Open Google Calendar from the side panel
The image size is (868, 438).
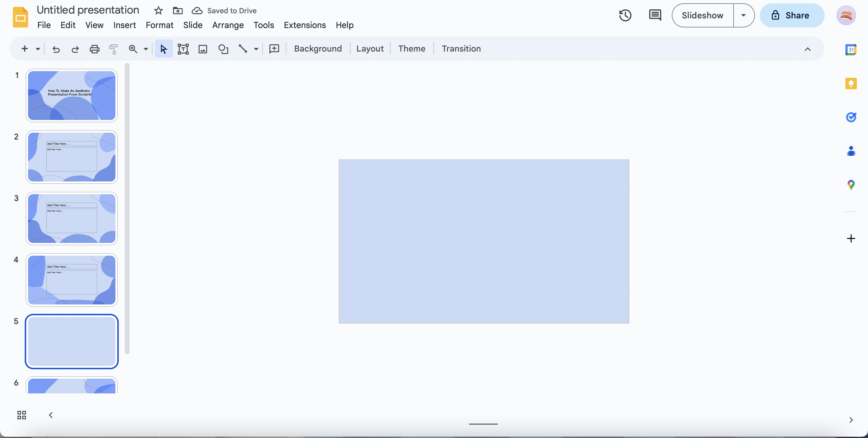tap(851, 49)
